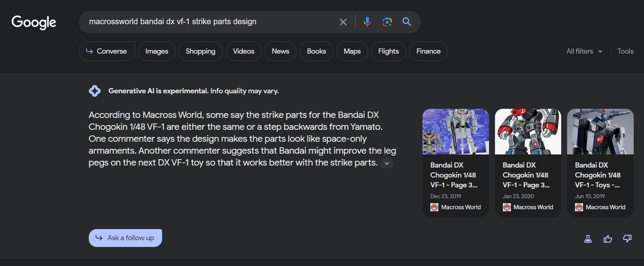
Task: Give thumbs up to the AI answer
Action: [x=608, y=239]
